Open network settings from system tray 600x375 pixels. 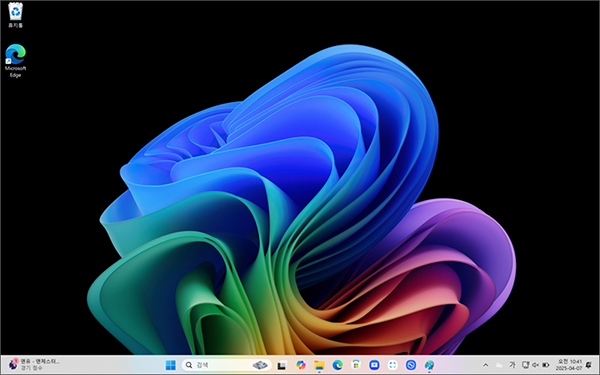[x=526, y=365]
